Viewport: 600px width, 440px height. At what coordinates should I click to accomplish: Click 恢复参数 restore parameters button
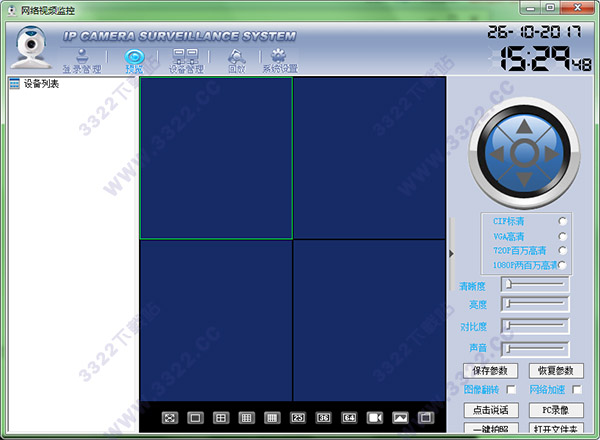(x=556, y=370)
